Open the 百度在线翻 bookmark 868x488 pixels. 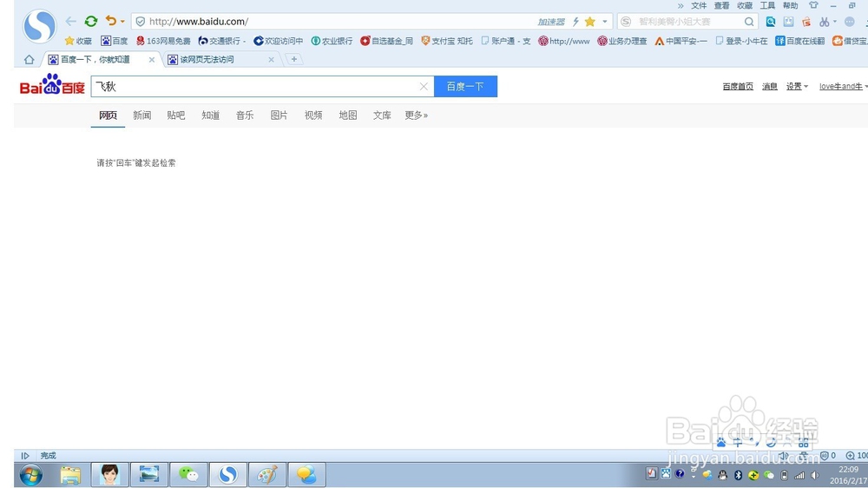[800, 41]
